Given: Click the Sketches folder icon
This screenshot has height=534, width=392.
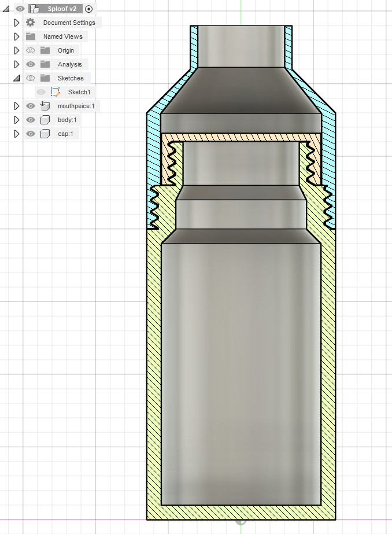Looking at the screenshot, I should pyautogui.click(x=45, y=78).
